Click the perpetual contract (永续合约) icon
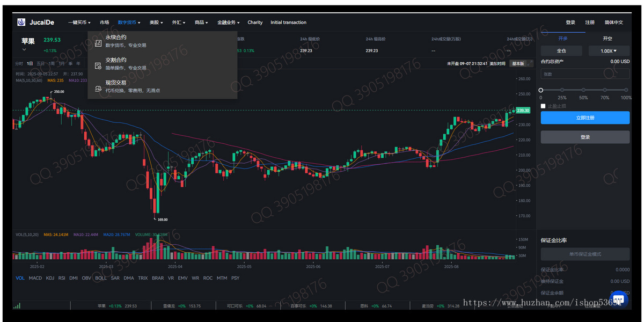Screen dimensions: 644x322 pos(98,42)
